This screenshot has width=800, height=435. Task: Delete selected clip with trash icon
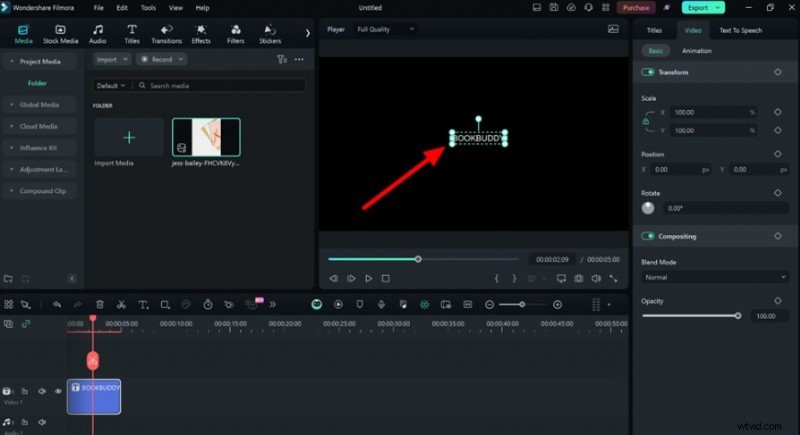click(x=99, y=304)
